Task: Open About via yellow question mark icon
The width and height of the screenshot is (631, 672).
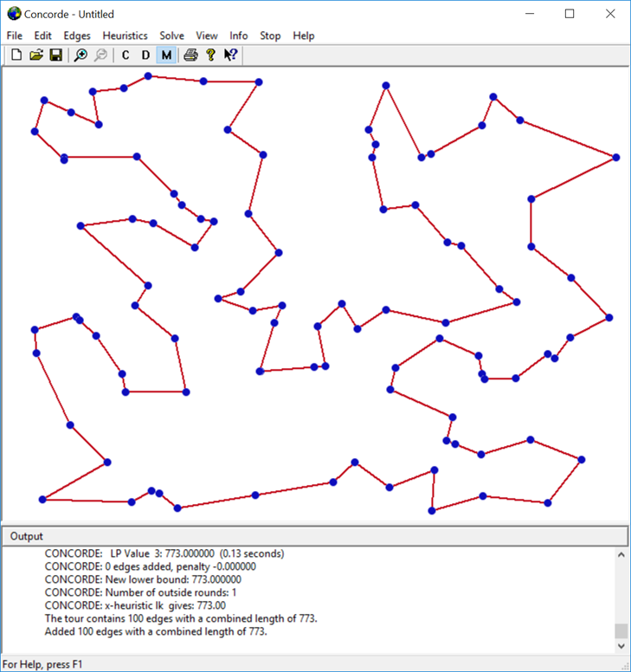Action: 210,55
